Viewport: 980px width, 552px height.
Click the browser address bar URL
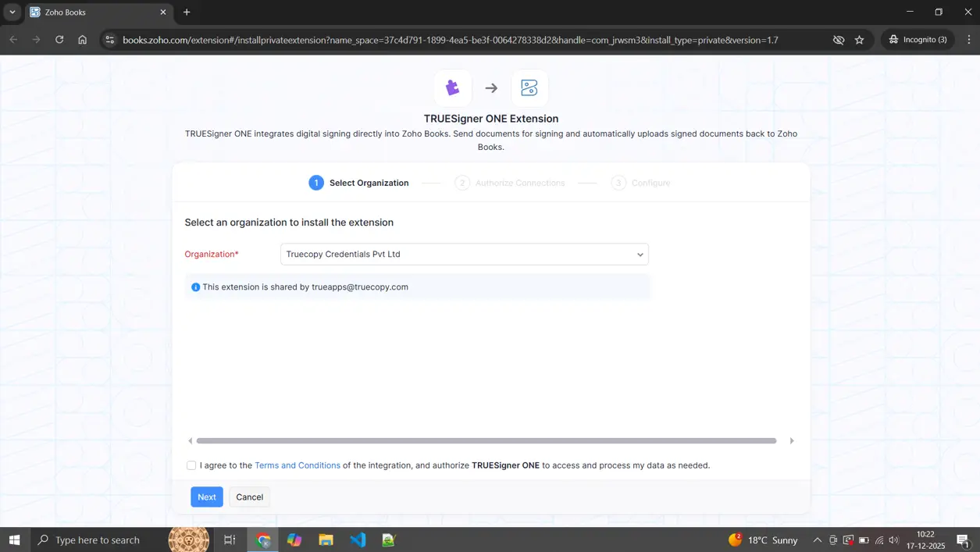coord(451,40)
